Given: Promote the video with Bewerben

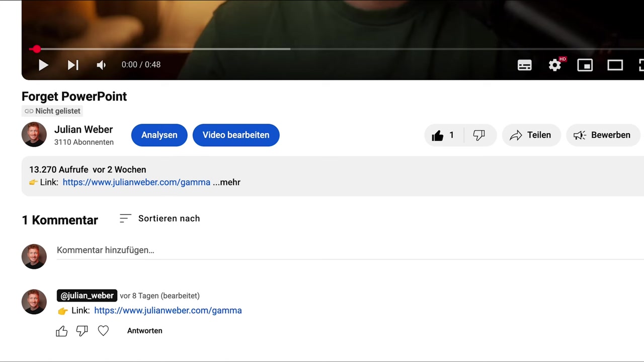Looking at the screenshot, I should click(602, 135).
